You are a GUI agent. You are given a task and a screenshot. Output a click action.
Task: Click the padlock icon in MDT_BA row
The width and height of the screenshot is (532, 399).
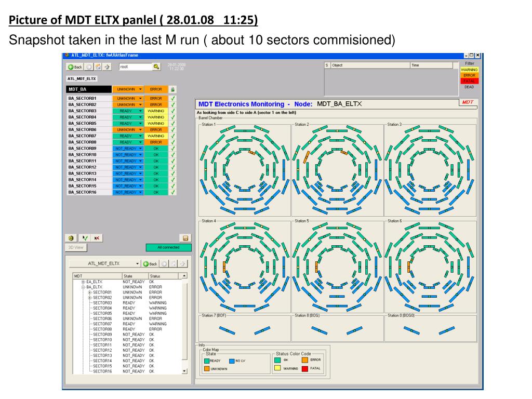(x=172, y=89)
